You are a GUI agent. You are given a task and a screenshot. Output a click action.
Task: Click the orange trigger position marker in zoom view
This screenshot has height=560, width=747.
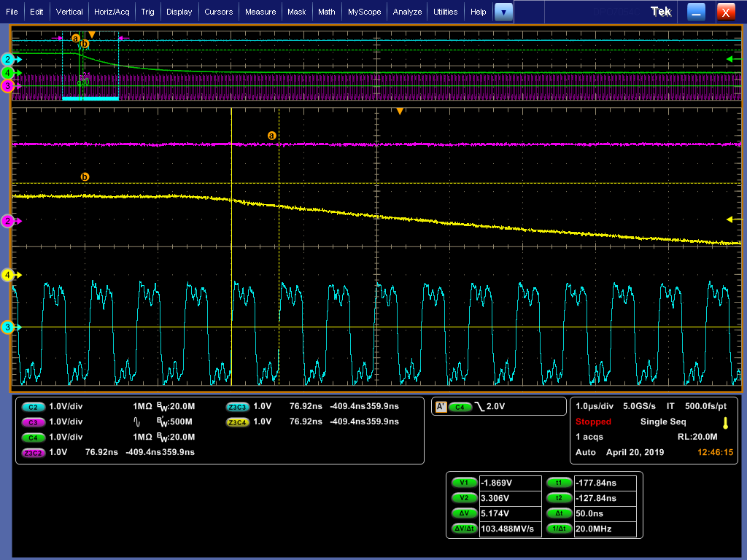coord(400,111)
